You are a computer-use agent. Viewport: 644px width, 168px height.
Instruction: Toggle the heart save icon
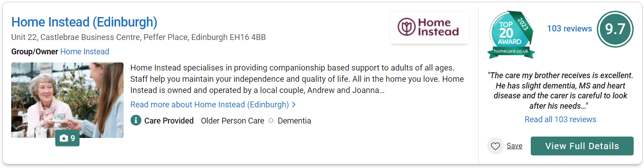coord(495,146)
